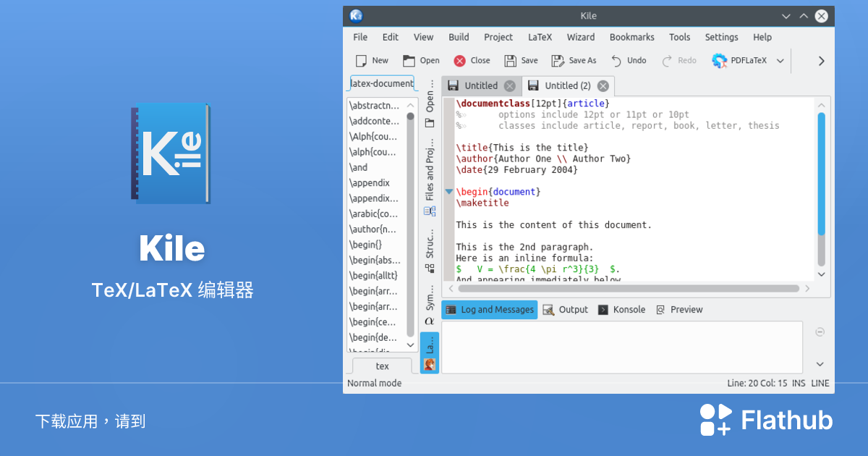Collapse the document environment code fold
Image resolution: width=868 pixels, height=456 pixels.
[448, 191]
